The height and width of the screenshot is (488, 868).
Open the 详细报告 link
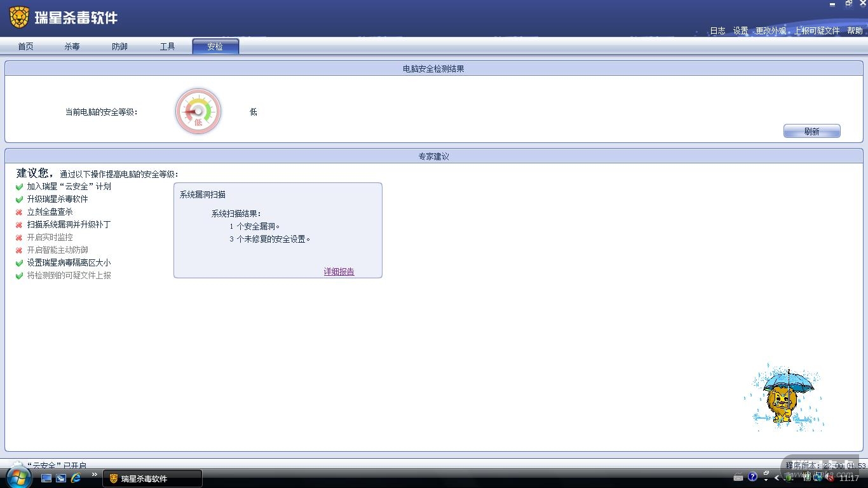(339, 271)
